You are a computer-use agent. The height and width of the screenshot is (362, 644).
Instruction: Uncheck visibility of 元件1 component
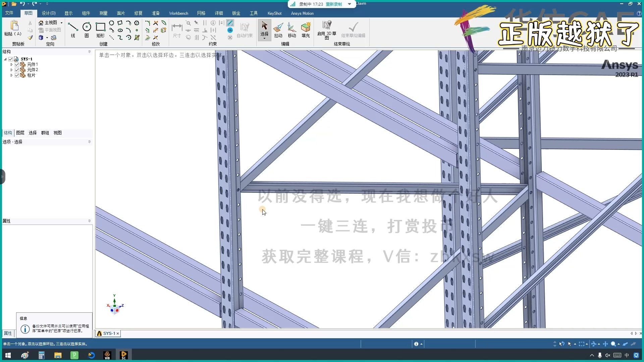17,64
